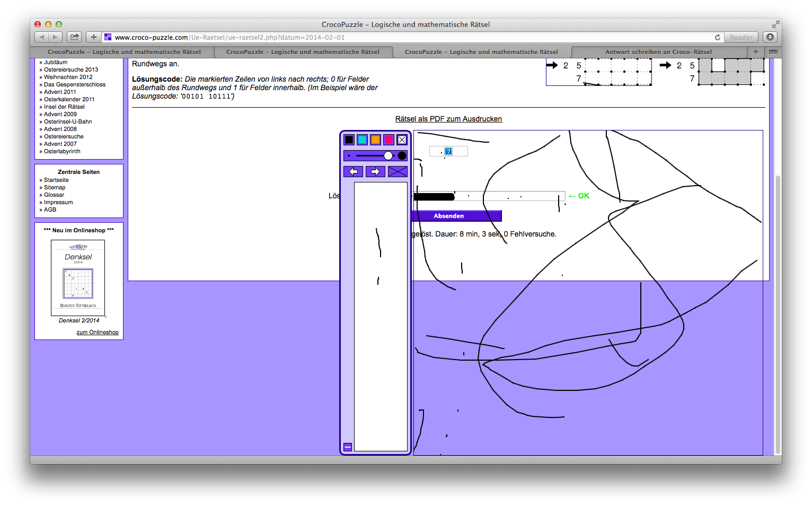Click the undo left arrow in drawing panel
Image resolution: width=812 pixels, height=506 pixels.
click(x=354, y=171)
